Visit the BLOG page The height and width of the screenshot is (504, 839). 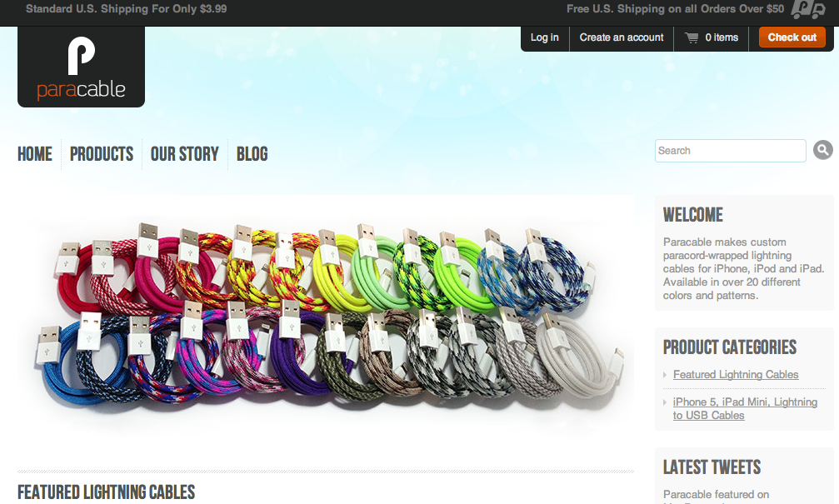[252, 154]
